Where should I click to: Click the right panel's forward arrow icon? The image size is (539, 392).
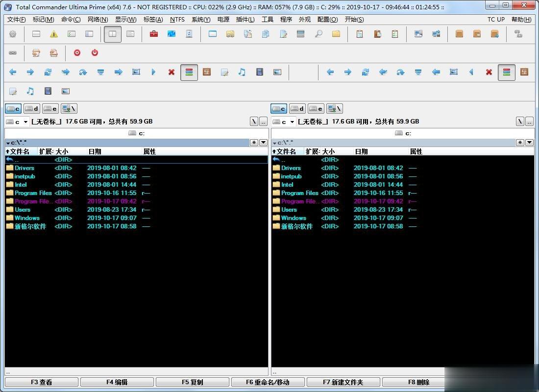pyautogui.click(x=348, y=72)
